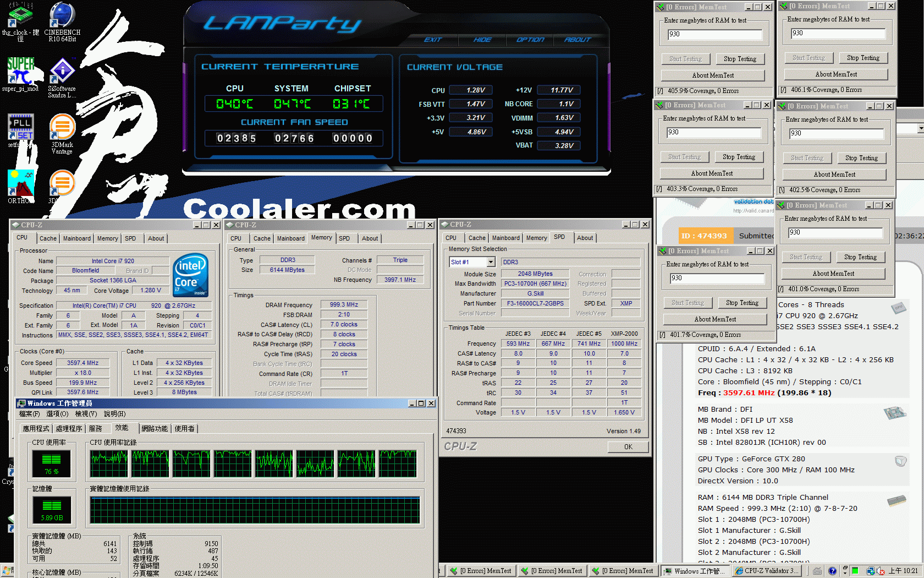Open the 檔案(F) menu in Task Manager
This screenshot has height=578, width=924.
(30, 414)
